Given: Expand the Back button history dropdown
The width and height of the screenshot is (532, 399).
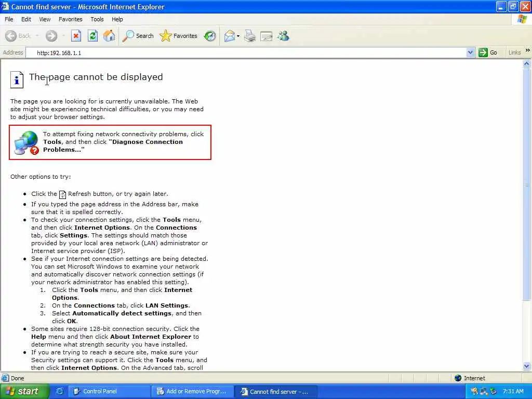Looking at the screenshot, I should pos(37,36).
